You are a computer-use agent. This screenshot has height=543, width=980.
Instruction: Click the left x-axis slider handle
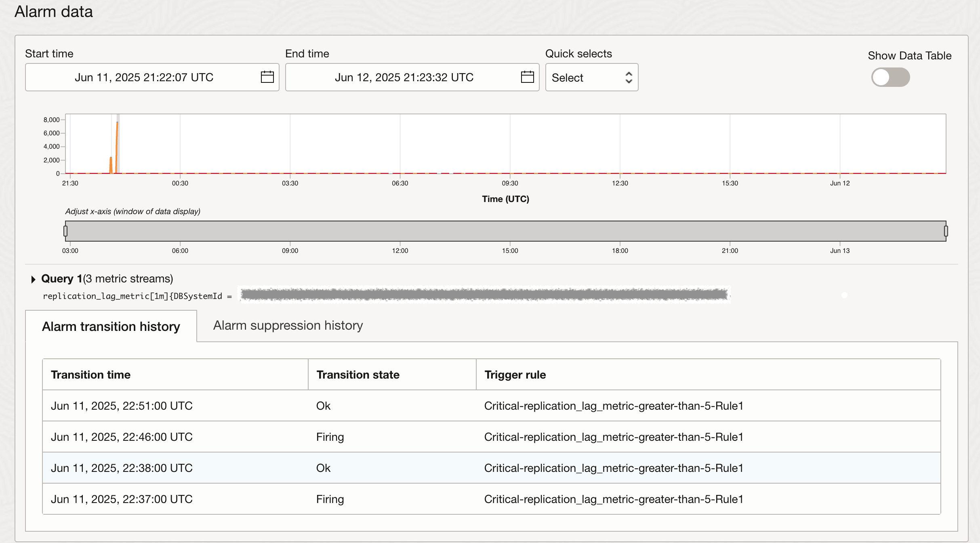(65, 231)
